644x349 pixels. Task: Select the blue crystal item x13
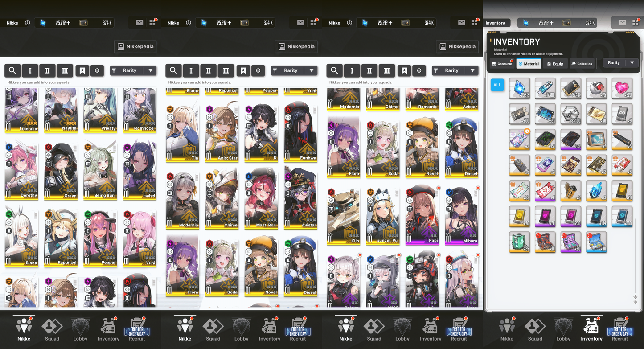(x=597, y=191)
